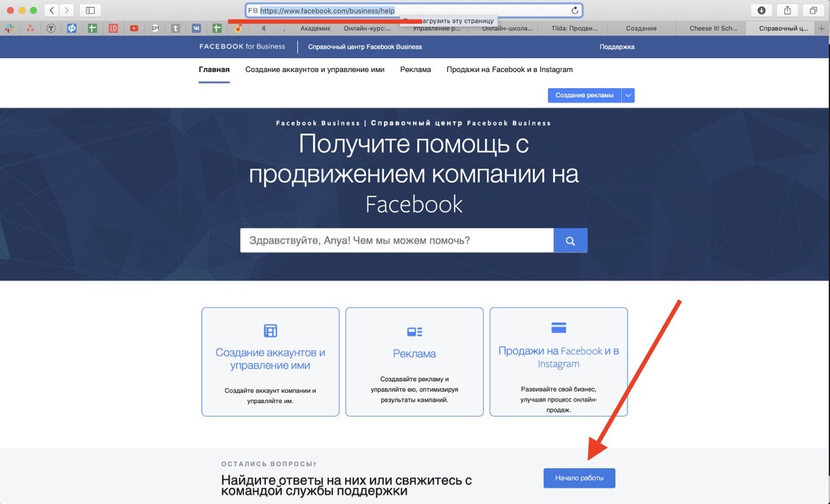Open Safari downloads list
The height and width of the screenshot is (504, 830).
761,10
